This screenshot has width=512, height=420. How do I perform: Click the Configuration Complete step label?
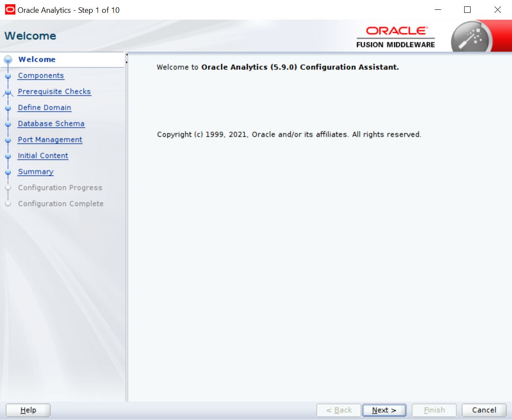click(x=61, y=203)
